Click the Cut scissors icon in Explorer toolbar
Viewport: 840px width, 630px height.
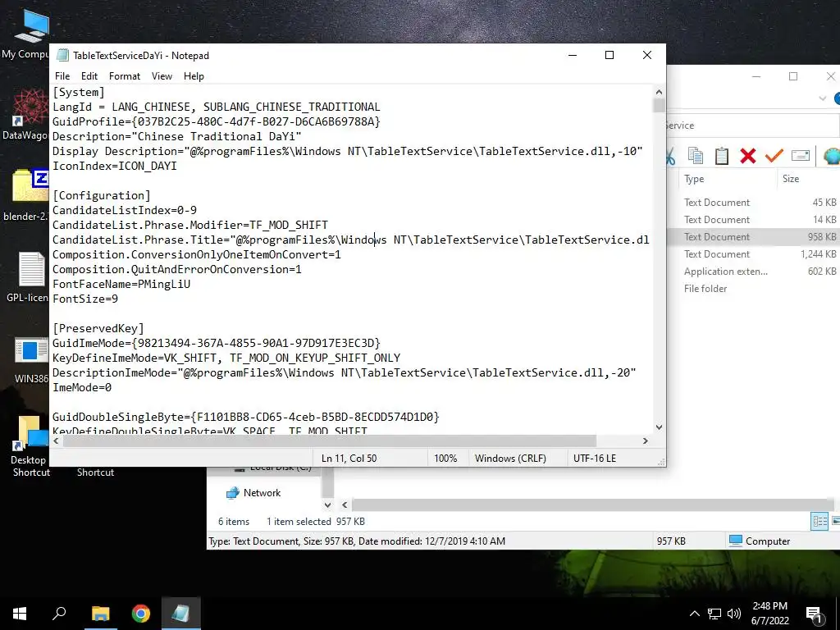(671, 156)
